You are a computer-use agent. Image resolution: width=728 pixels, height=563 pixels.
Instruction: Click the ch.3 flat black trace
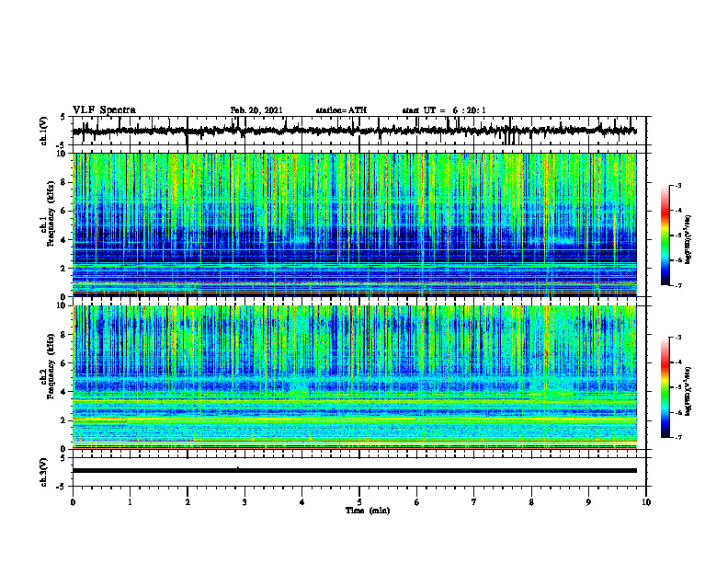pos(355,471)
